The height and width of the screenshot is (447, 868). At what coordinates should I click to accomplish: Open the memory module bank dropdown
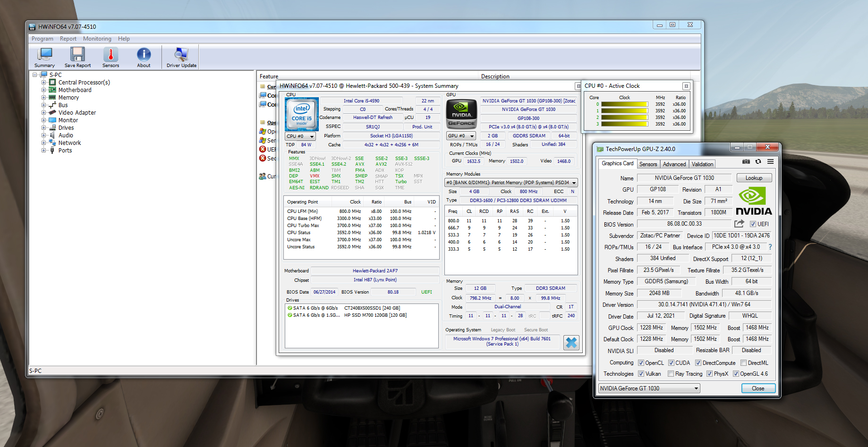tap(511, 183)
